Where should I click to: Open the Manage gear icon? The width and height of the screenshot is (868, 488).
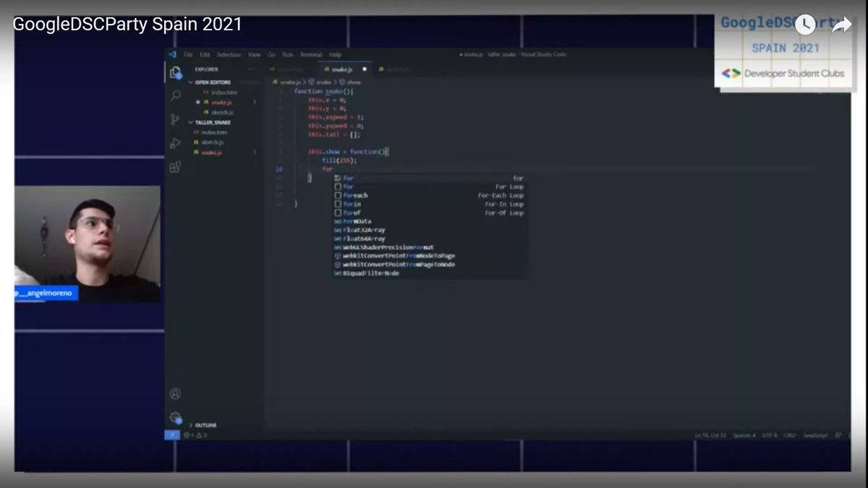coord(175,418)
